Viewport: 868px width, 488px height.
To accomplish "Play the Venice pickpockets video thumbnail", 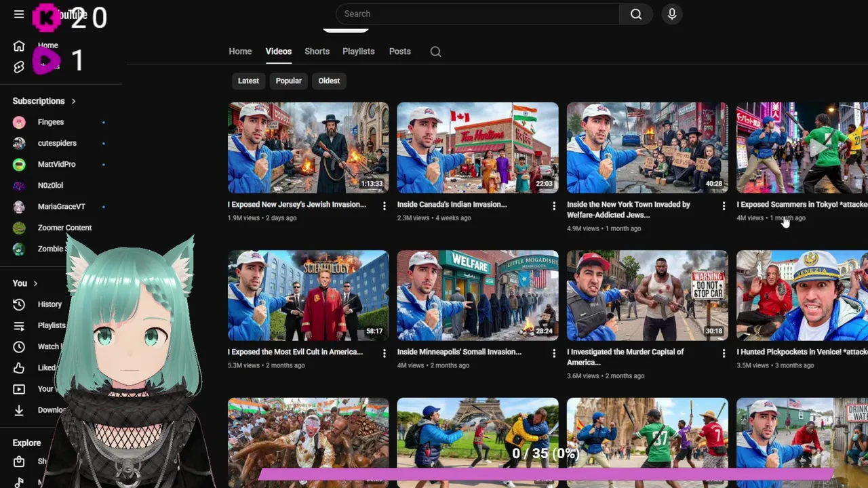I will pyautogui.click(x=802, y=296).
